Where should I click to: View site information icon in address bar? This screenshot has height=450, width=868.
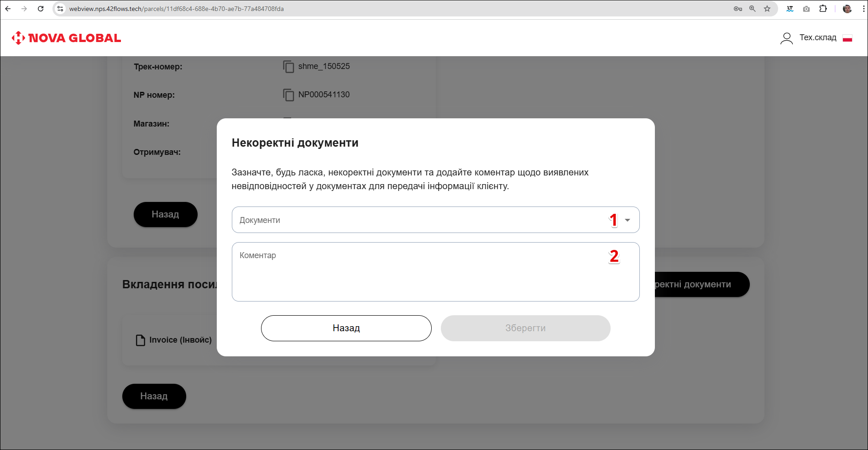tap(60, 9)
